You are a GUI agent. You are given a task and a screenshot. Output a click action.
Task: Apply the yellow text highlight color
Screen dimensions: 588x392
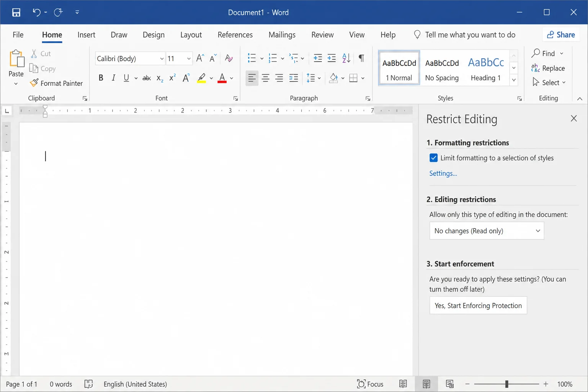click(201, 78)
